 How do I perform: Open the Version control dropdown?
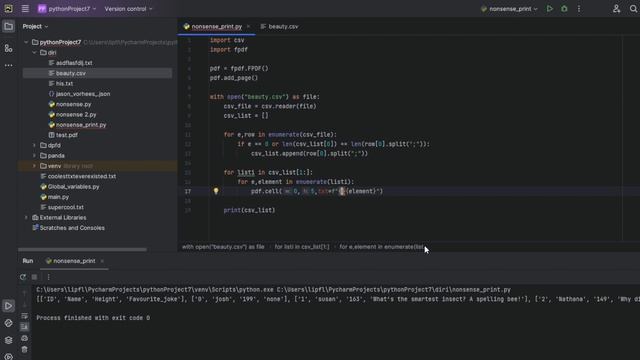pos(128,9)
